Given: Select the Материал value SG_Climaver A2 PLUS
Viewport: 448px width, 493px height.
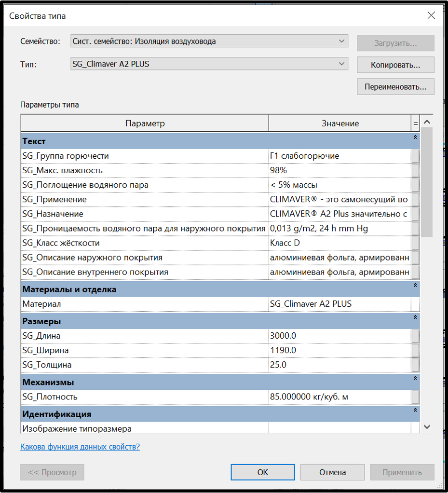Looking at the screenshot, I should pyautogui.click(x=340, y=304).
